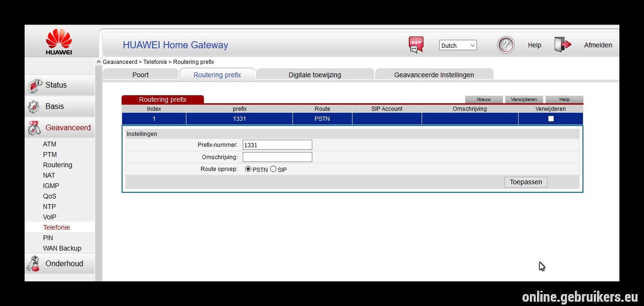Image resolution: width=644 pixels, height=306 pixels.
Task: Click the Nieuw button
Action: 484,99
